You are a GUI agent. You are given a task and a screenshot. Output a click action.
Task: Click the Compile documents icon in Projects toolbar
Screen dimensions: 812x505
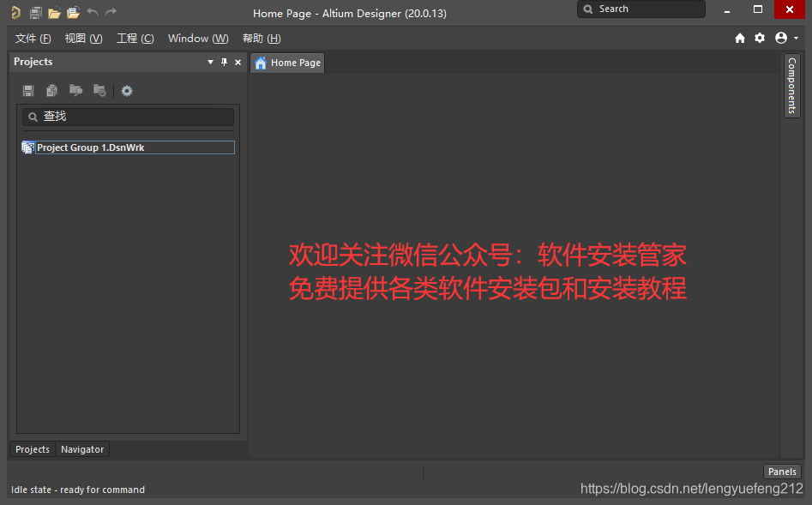[x=51, y=91]
